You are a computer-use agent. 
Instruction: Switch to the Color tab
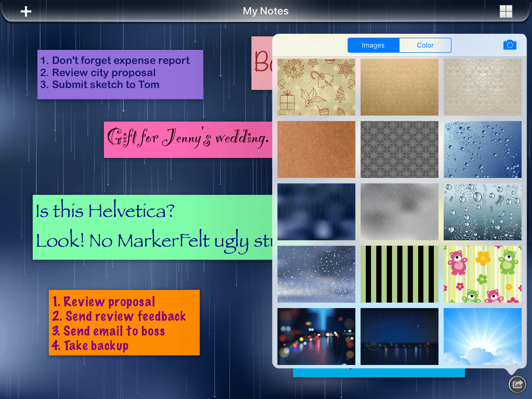(x=425, y=45)
